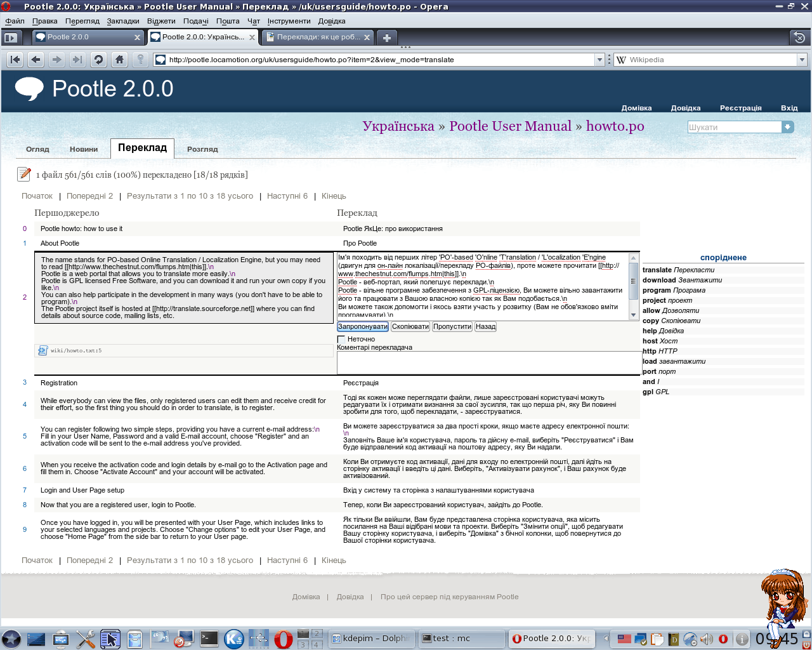The width and height of the screenshot is (812, 650).
Task: Switch to kdepim – Dolphin taskbar window
Action: coord(372,639)
